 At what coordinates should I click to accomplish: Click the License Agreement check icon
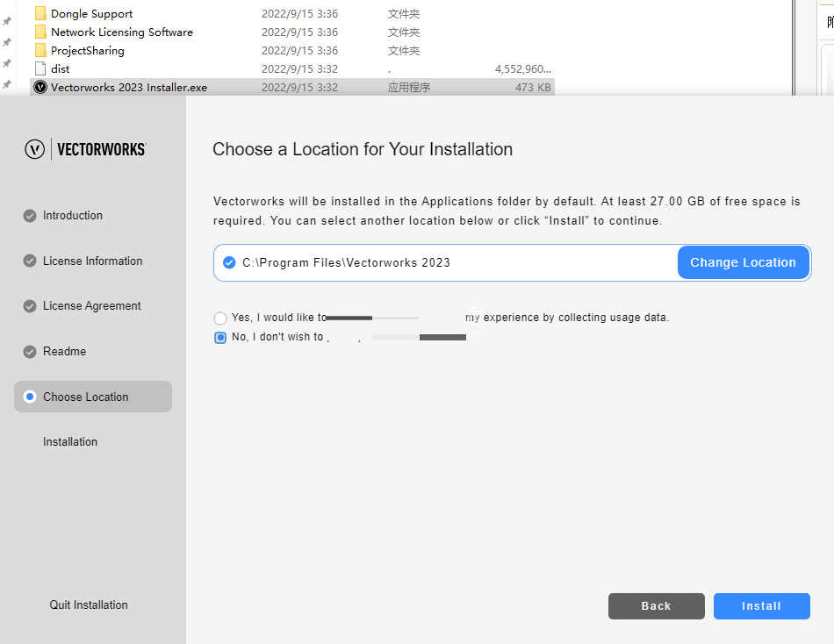pos(30,306)
